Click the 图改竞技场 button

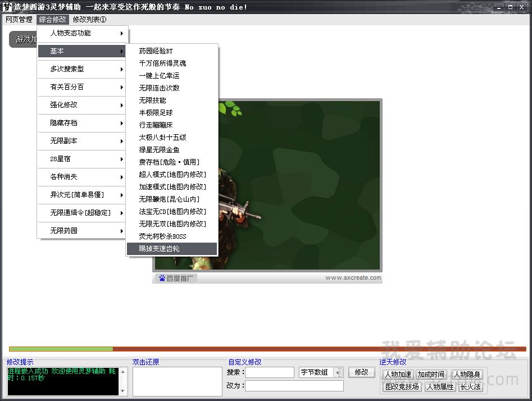pos(401,386)
